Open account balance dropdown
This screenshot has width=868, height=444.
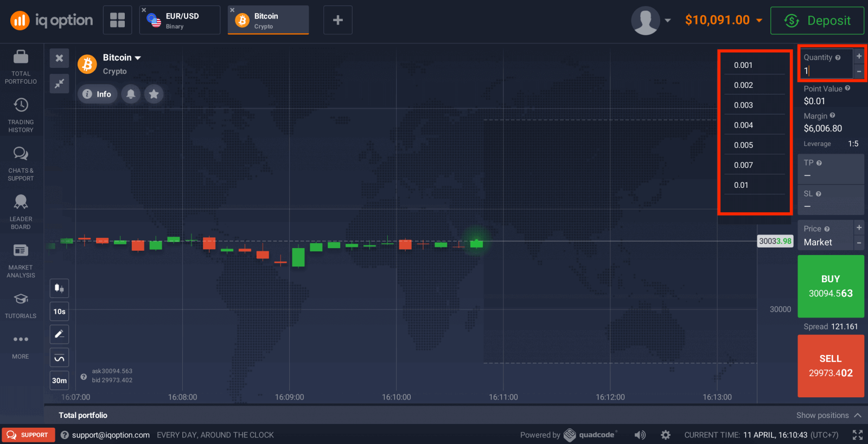[x=724, y=20]
